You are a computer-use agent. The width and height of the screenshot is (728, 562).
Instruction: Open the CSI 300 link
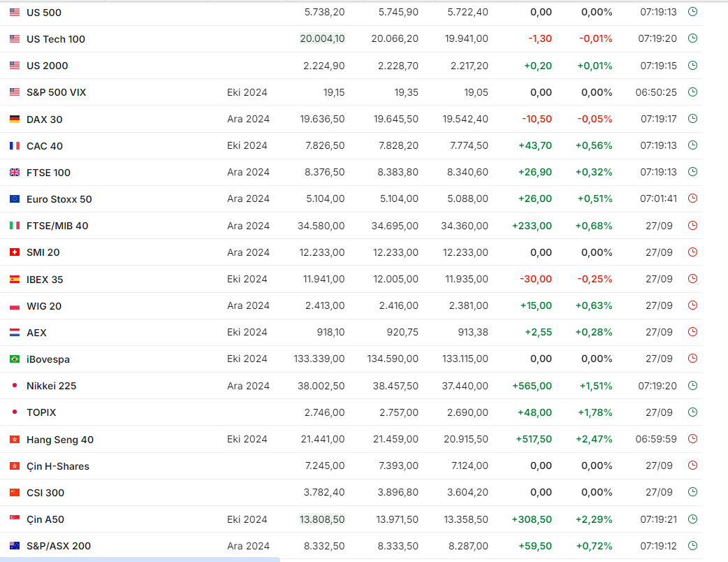(45, 493)
